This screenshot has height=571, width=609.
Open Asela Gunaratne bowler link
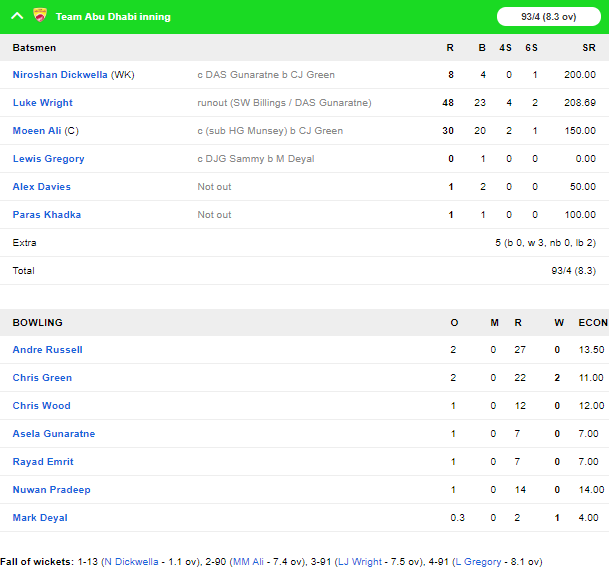[x=54, y=433]
